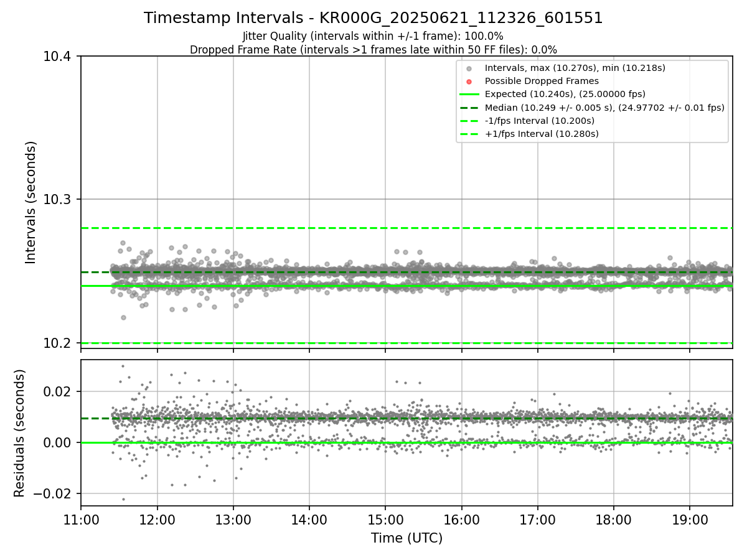Click the 14:00 time tick label
747x560 pixels.
309,519
